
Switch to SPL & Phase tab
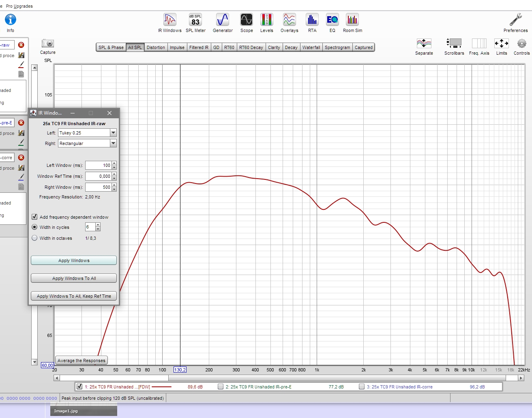coord(111,47)
